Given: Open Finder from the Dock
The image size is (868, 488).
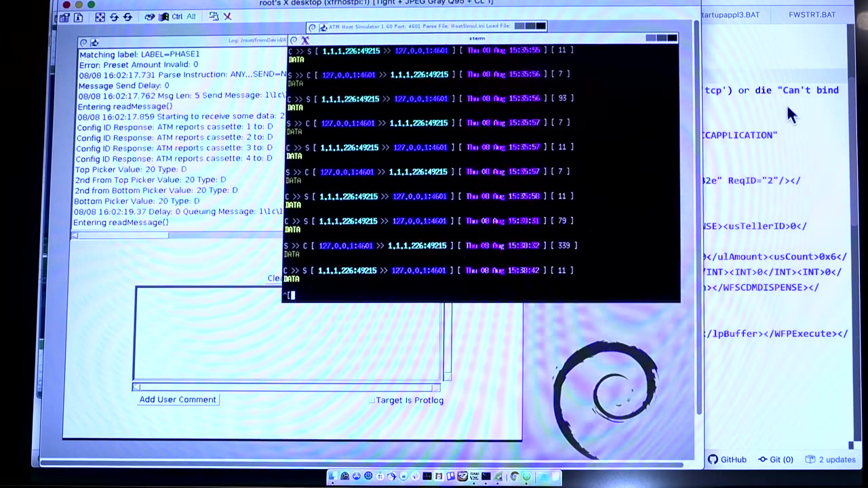Looking at the screenshot, I should (x=333, y=476).
